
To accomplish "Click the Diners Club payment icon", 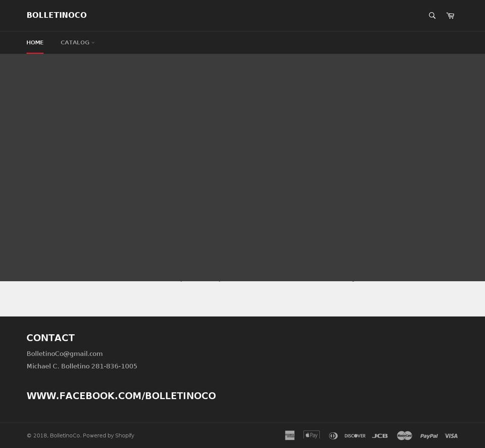I will click(333, 436).
